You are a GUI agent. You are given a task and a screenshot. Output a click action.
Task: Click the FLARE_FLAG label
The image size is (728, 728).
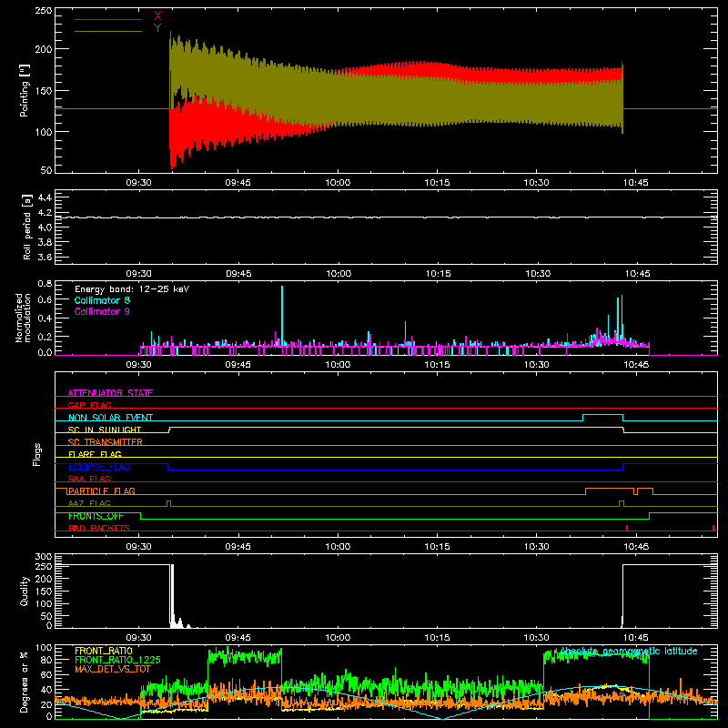click(95, 454)
